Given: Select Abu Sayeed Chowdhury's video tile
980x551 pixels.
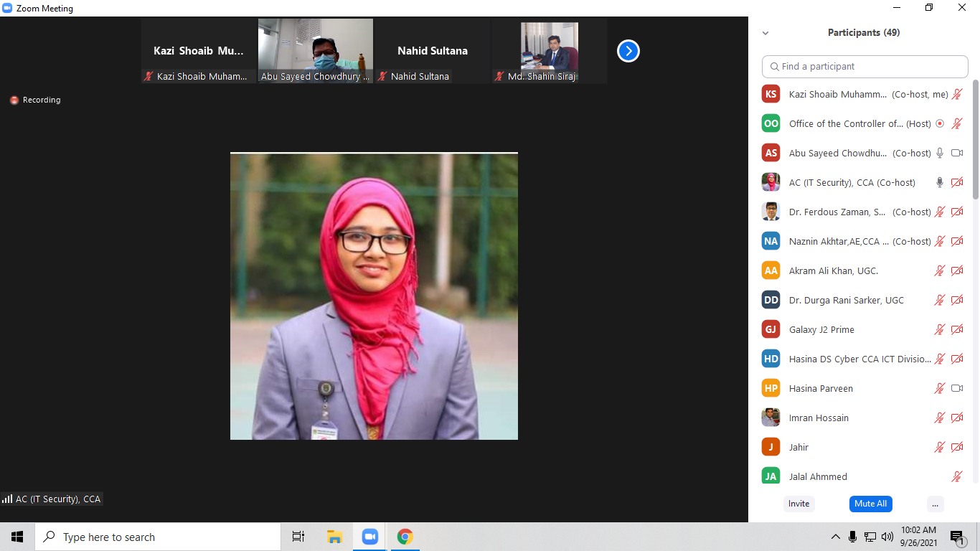Looking at the screenshot, I should (x=316, y=51).
